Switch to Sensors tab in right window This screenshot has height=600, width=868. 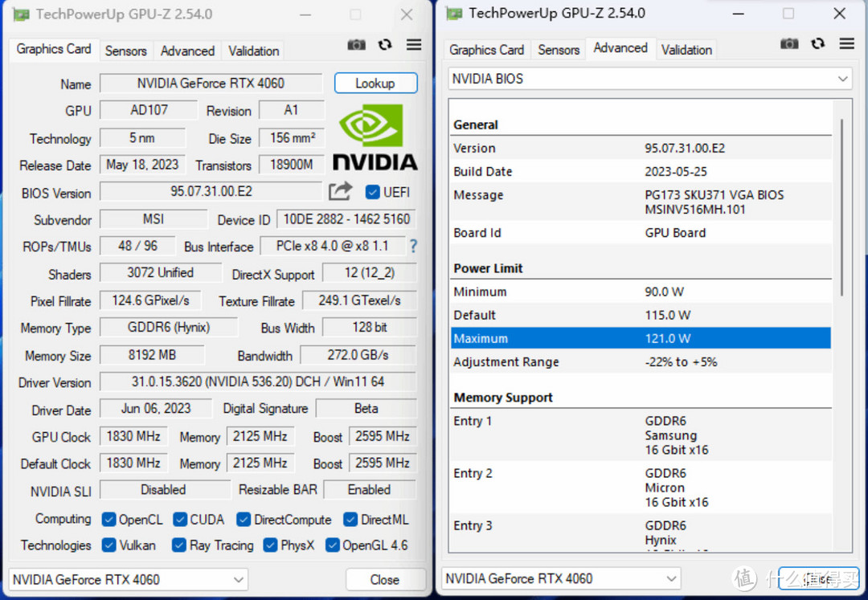click(x=559, y=50)
